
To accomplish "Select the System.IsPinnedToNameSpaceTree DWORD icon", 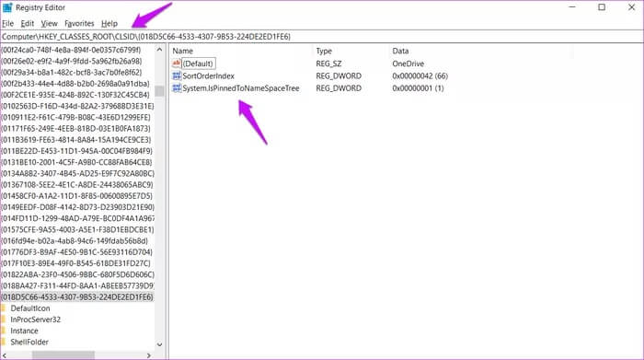I will tap(177, 88).
